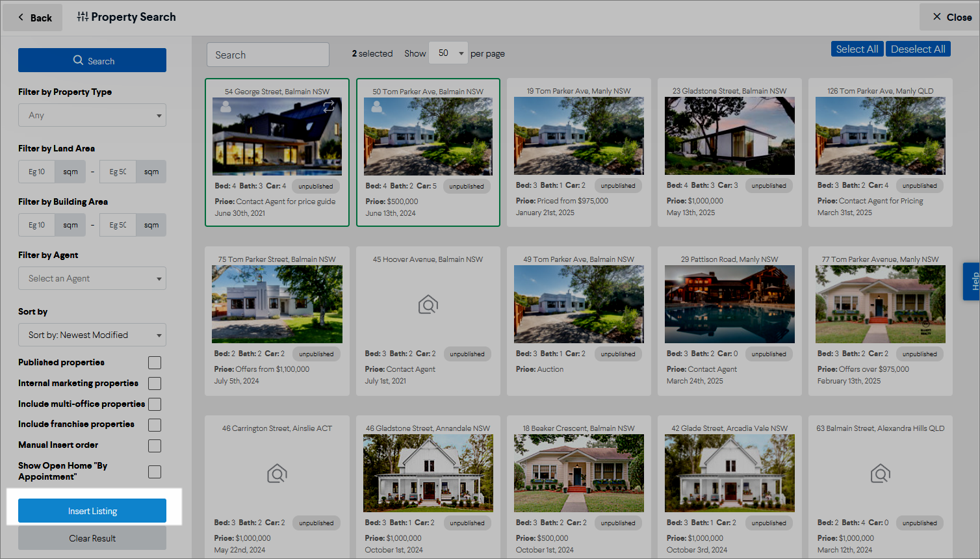Click the maximum Building Area field
Viewport: 980px width, 559px height.
(x=118, y=225)
